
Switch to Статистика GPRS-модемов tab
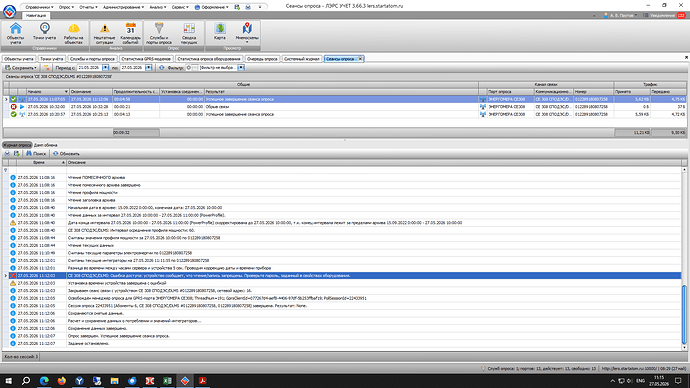pos(146,59)
